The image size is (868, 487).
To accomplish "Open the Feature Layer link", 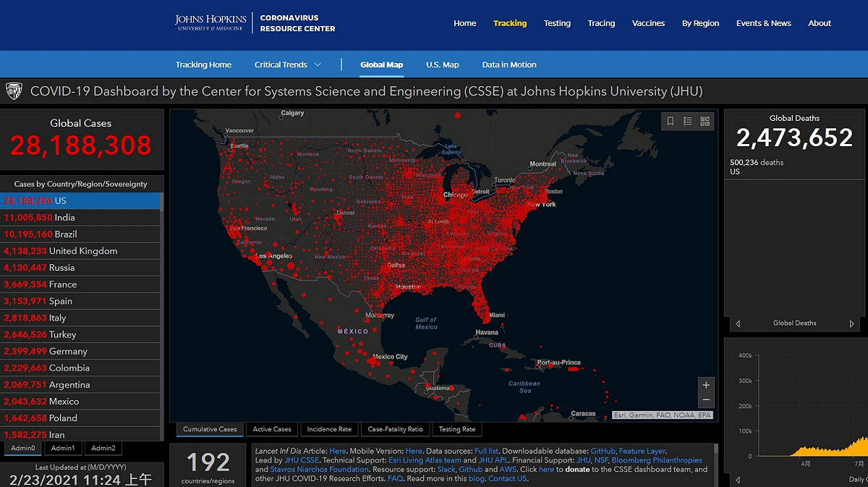I will coord(642,451).
